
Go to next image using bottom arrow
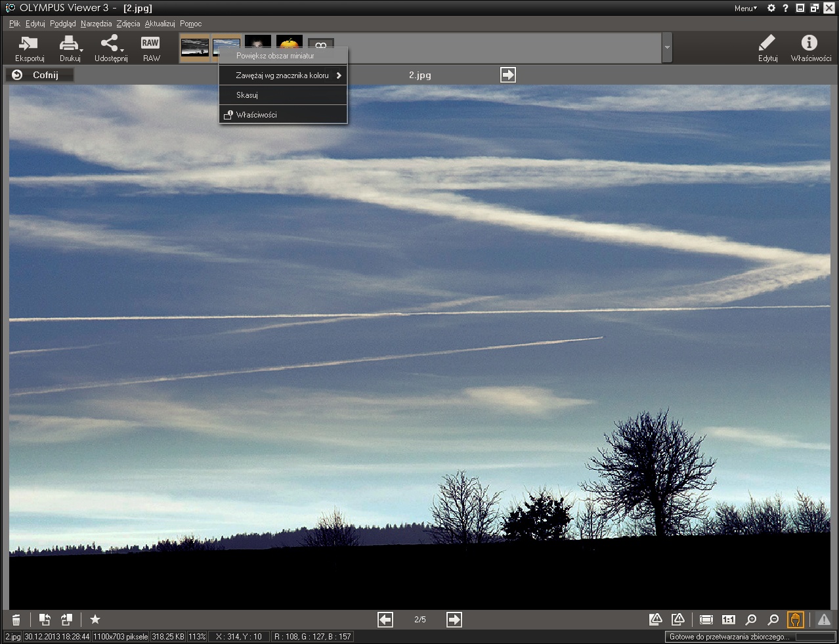coord(454,620)
